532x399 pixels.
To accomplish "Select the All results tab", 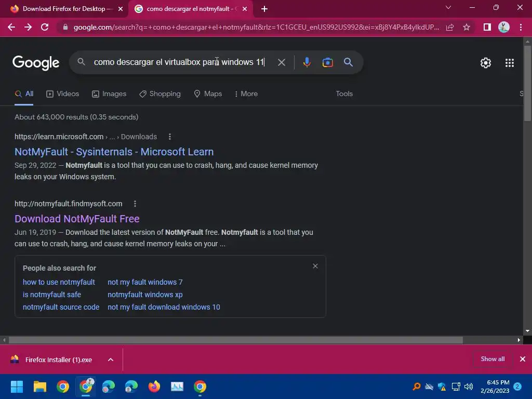I will [24, 94].
